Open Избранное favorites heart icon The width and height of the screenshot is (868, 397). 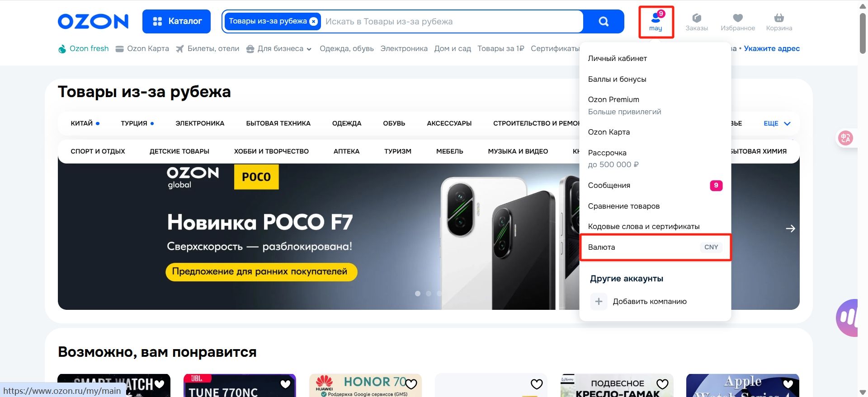(738, 22)
